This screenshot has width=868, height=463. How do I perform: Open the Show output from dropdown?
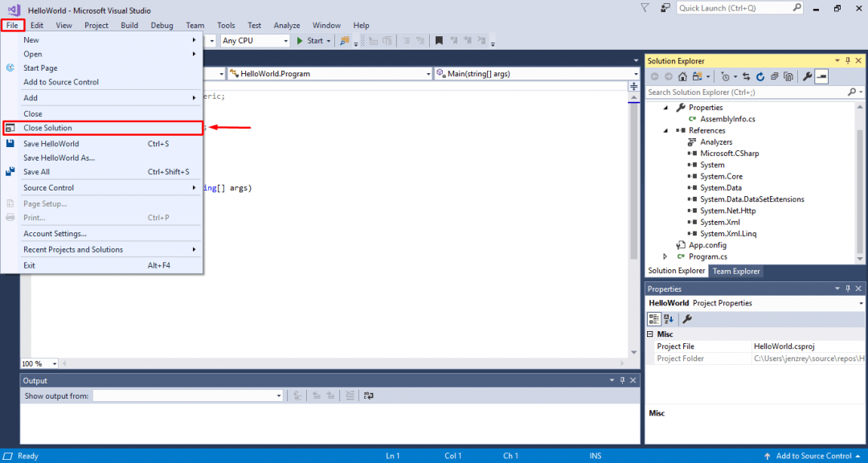click(x=277, y=395)
